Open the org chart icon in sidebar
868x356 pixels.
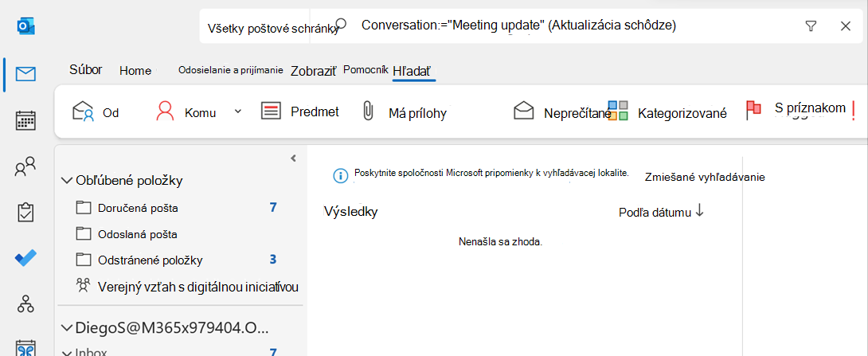point(25,303)
